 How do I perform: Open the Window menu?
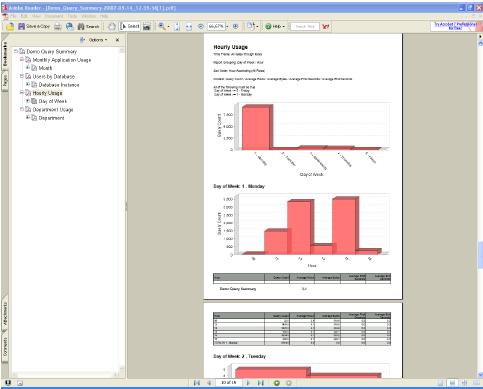[89, 16]
